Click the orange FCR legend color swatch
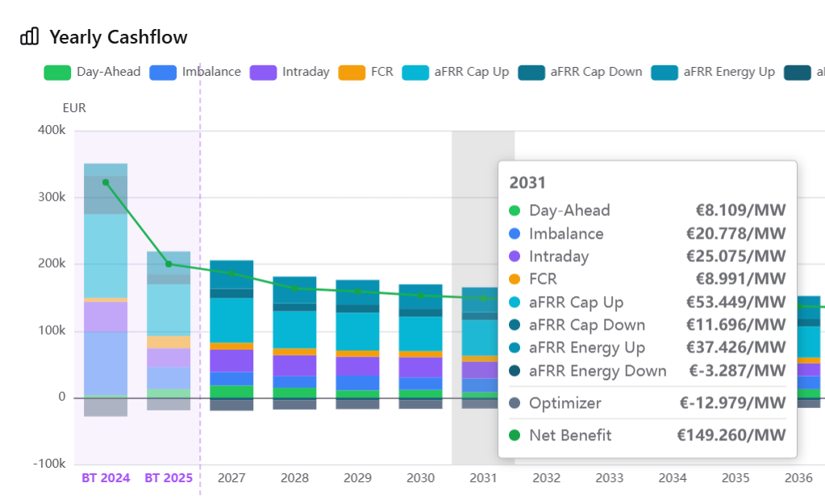This screenshot has width=825, height=504. point(352,72)
